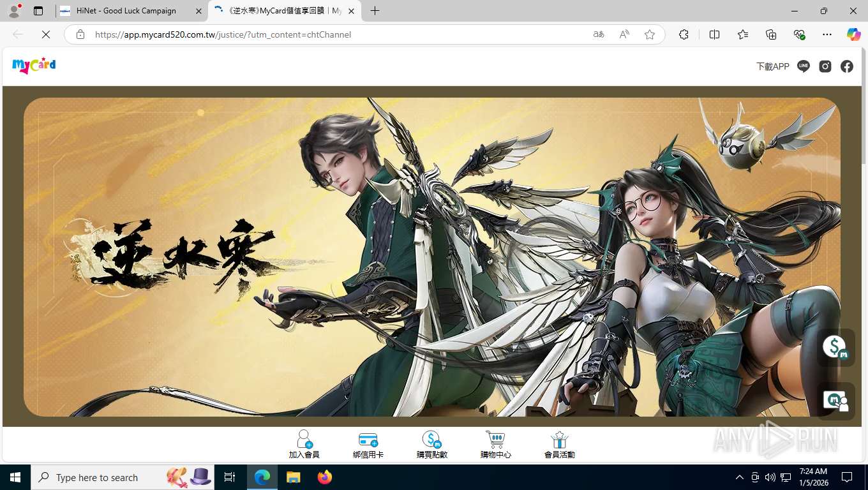
Task: Open the translate page icon
Action: click(599, 34)
